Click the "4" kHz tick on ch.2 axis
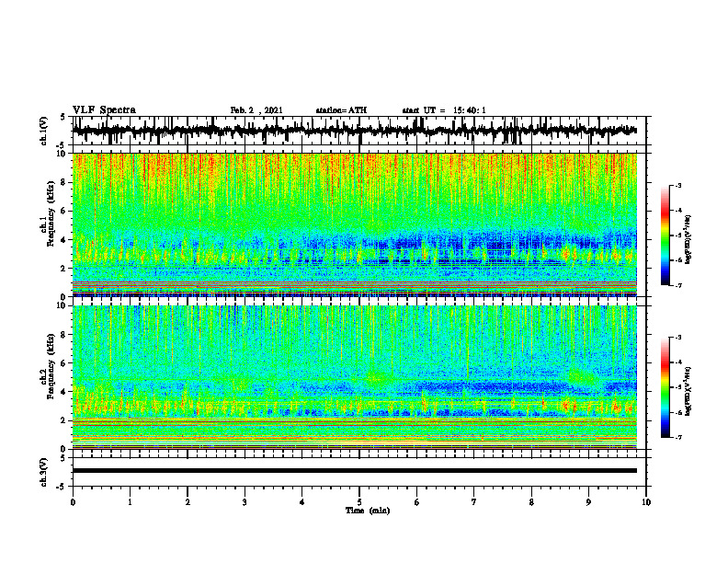This screenshot has height=563, width=728. (63, 392)
